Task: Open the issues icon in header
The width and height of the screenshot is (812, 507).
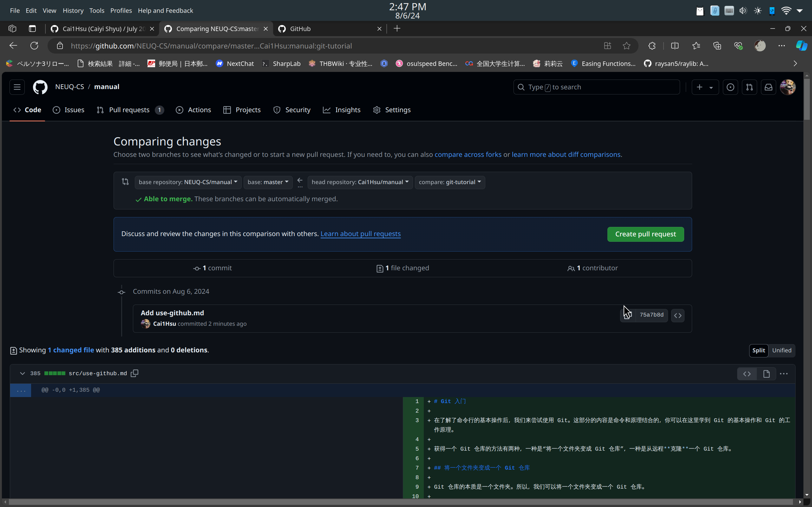Action: coord(730,87)
